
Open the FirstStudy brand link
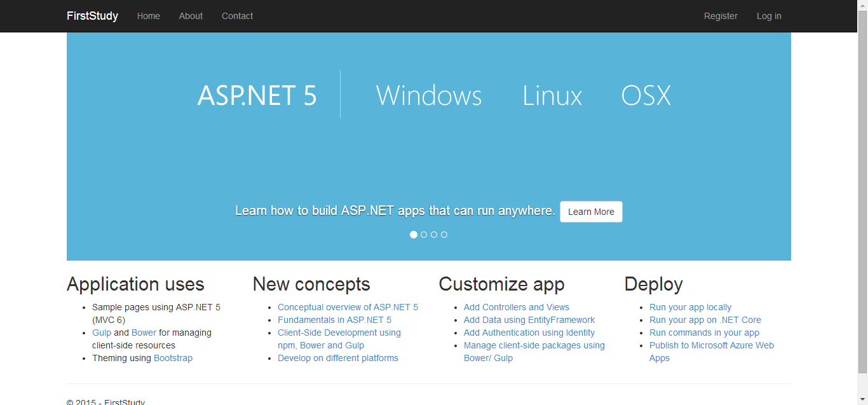92,16
